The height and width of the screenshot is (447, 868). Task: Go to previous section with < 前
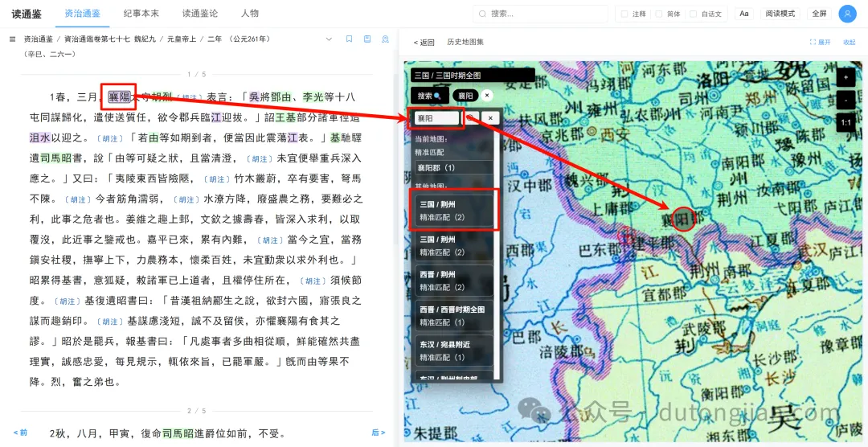point(20,433)
